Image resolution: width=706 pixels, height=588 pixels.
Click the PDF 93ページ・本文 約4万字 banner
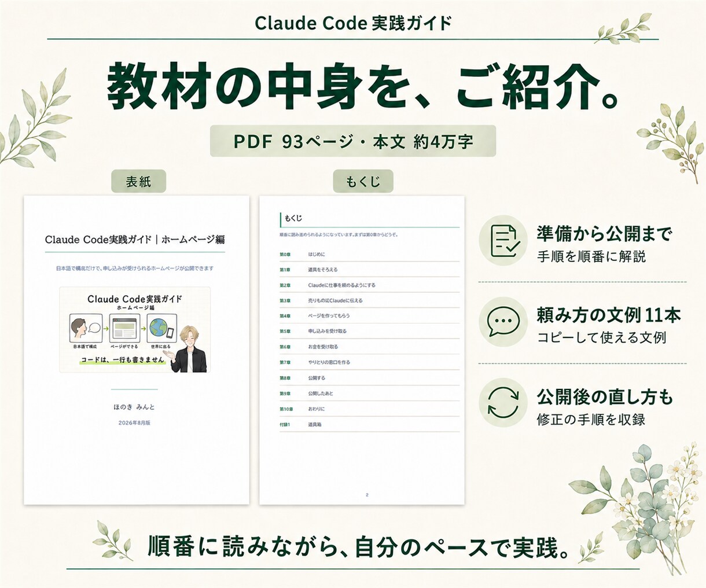point(353,141)
